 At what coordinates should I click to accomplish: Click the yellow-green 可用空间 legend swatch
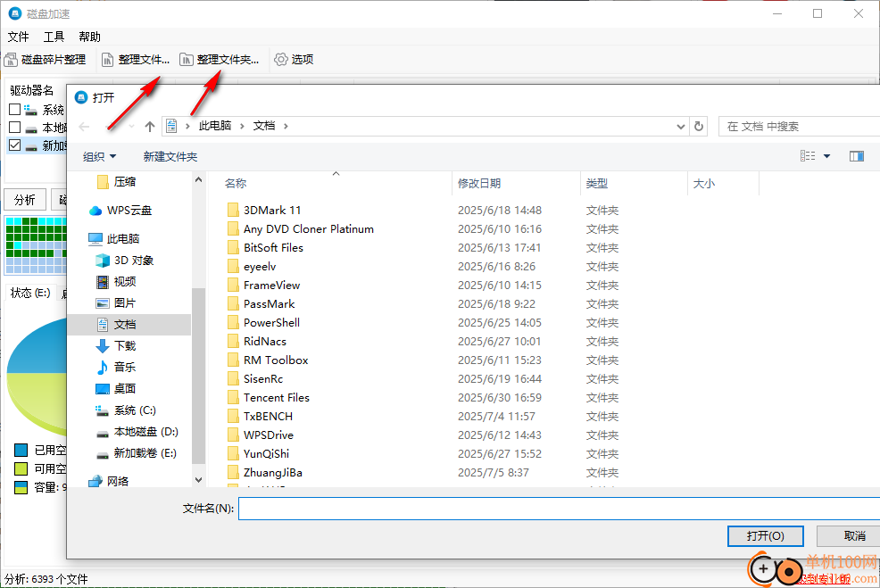click(21, 468)
